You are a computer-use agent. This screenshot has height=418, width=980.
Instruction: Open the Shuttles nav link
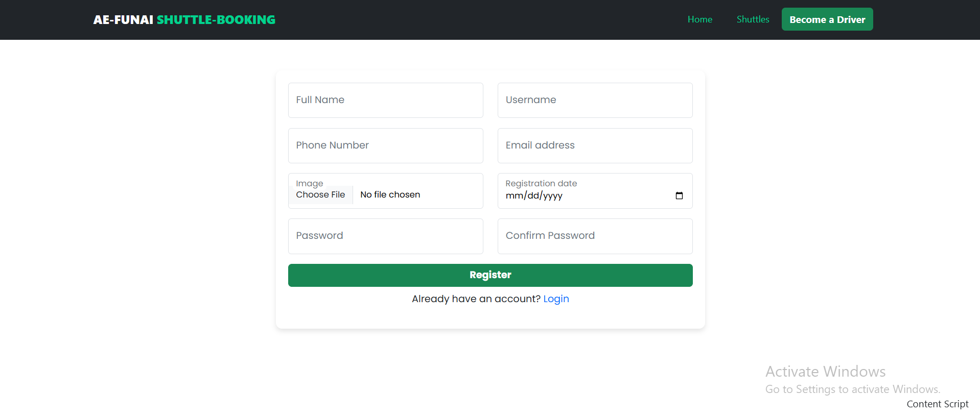tap(753, 19)
